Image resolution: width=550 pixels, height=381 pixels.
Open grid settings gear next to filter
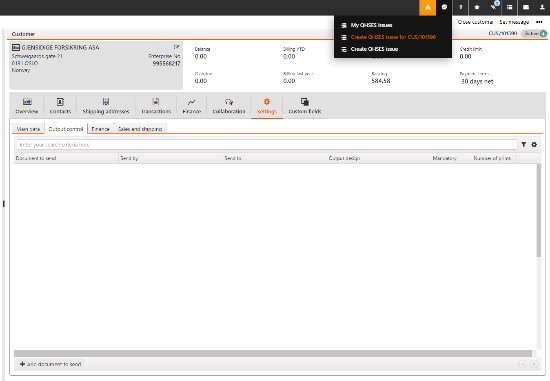point(534,145)
